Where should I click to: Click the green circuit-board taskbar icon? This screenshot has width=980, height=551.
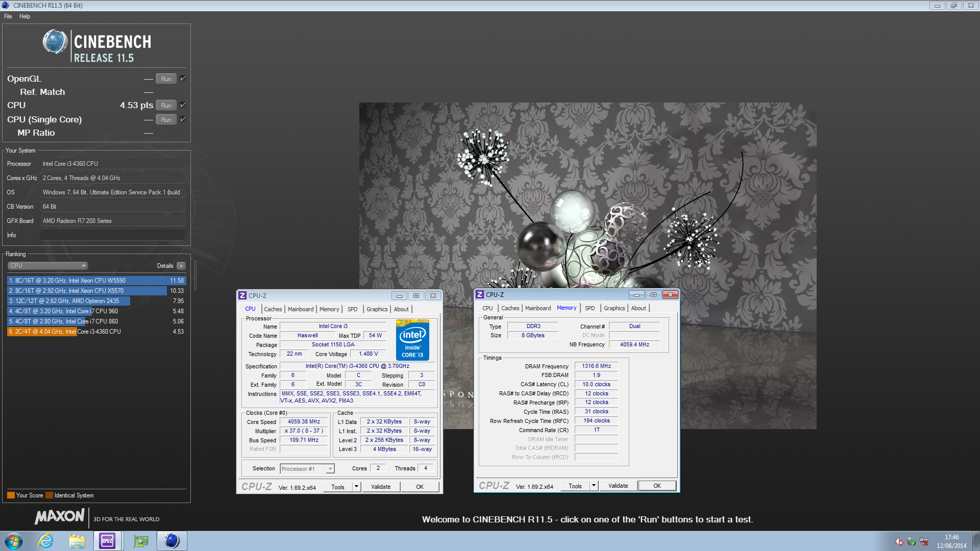click(140, 541)
